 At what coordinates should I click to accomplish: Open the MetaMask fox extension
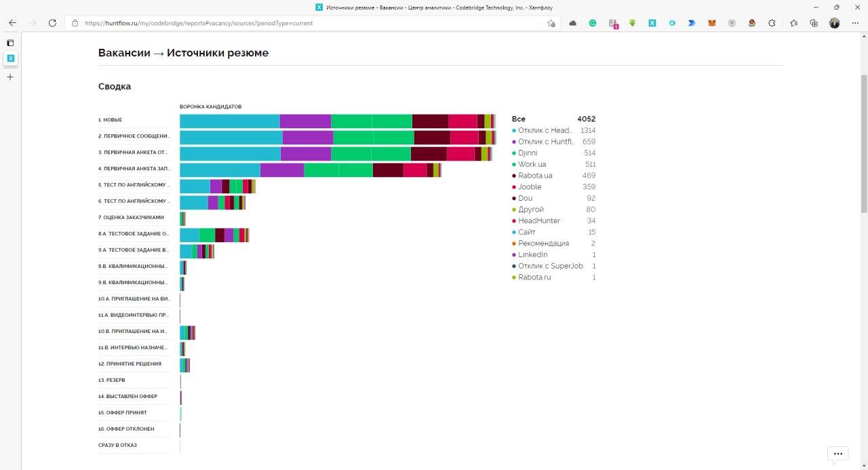(712, 23)
